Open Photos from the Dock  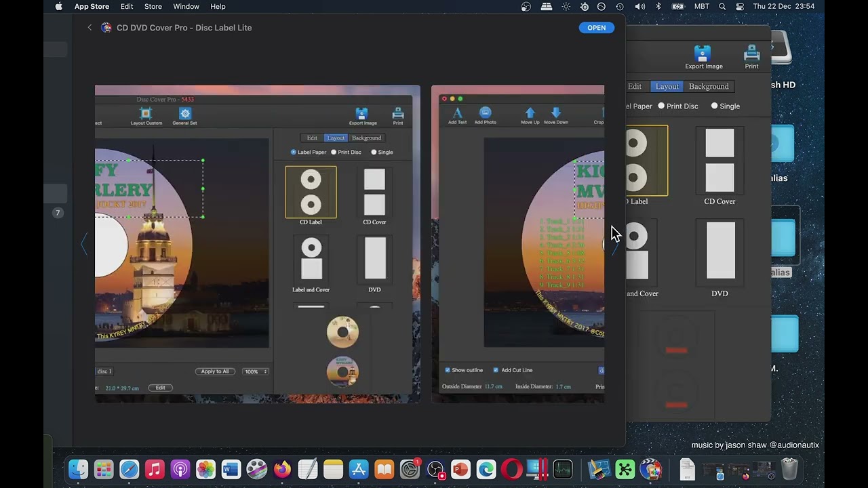point(205,469)
